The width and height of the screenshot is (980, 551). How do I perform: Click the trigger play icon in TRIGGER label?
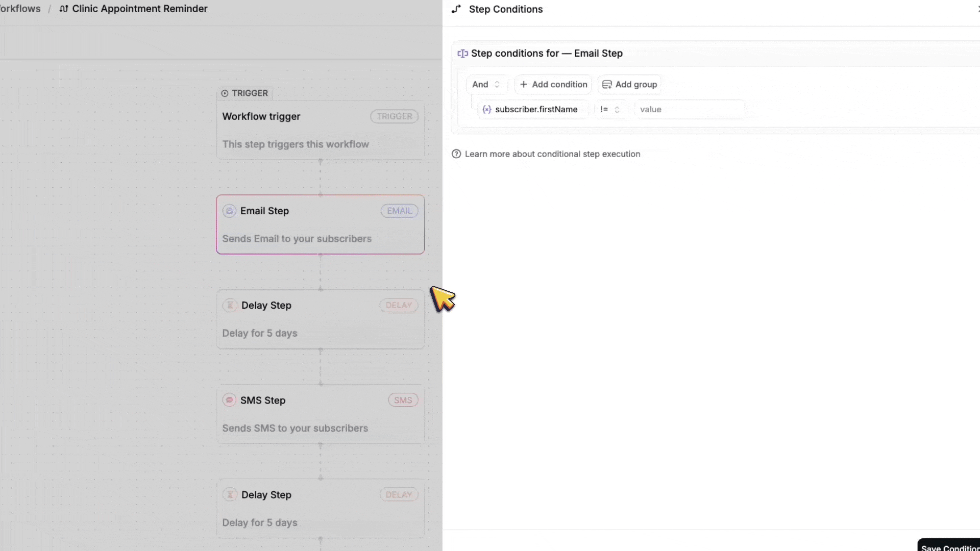(225, 93)
